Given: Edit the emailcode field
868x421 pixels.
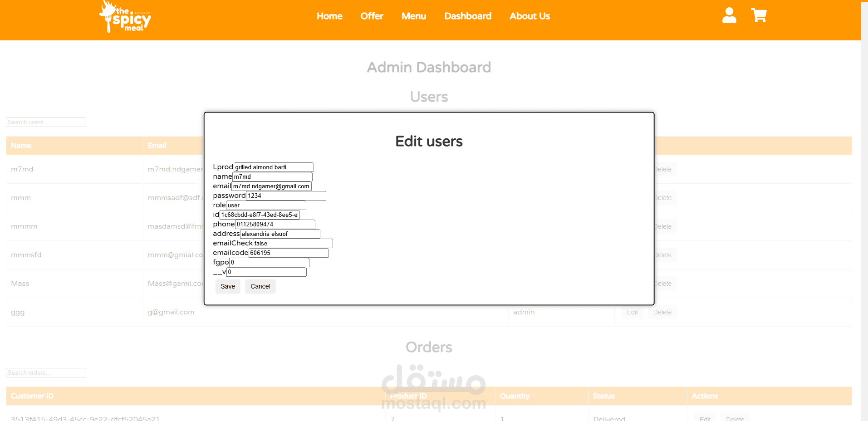Looking at the screenshot, I should pos(289,253).
